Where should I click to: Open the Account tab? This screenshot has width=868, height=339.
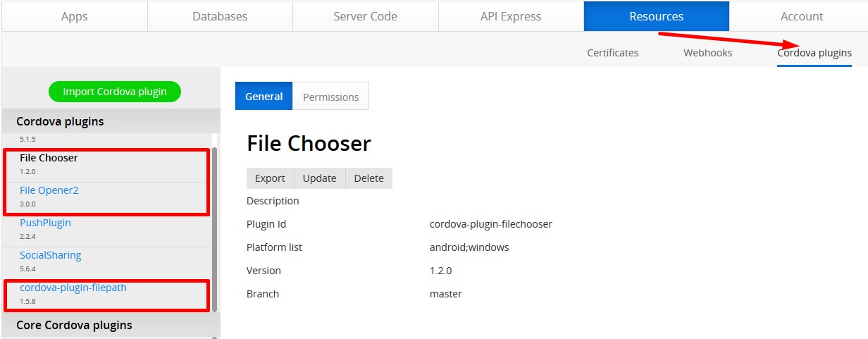pyautogui.click(x=802, y=16)
